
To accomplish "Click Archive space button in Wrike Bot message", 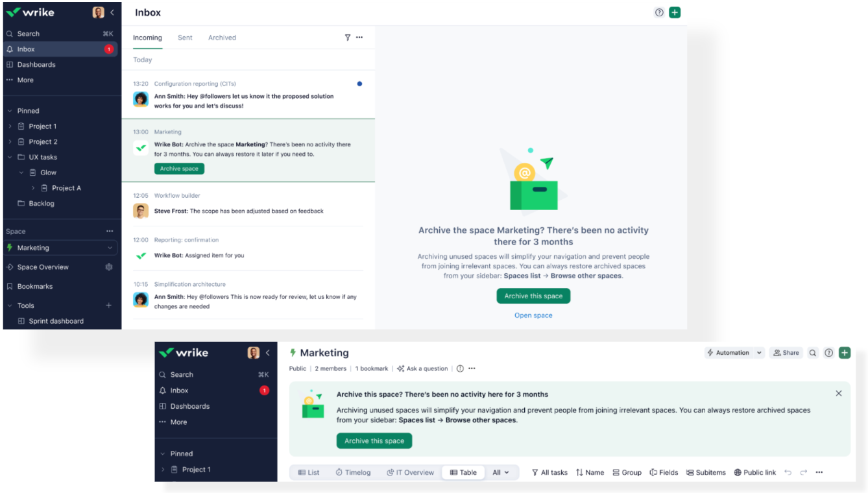I will tap(179, 169).
